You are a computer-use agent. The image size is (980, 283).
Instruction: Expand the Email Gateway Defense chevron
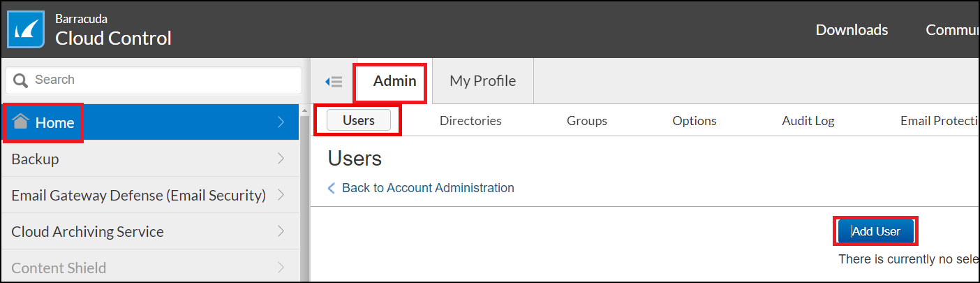(281, 195)
